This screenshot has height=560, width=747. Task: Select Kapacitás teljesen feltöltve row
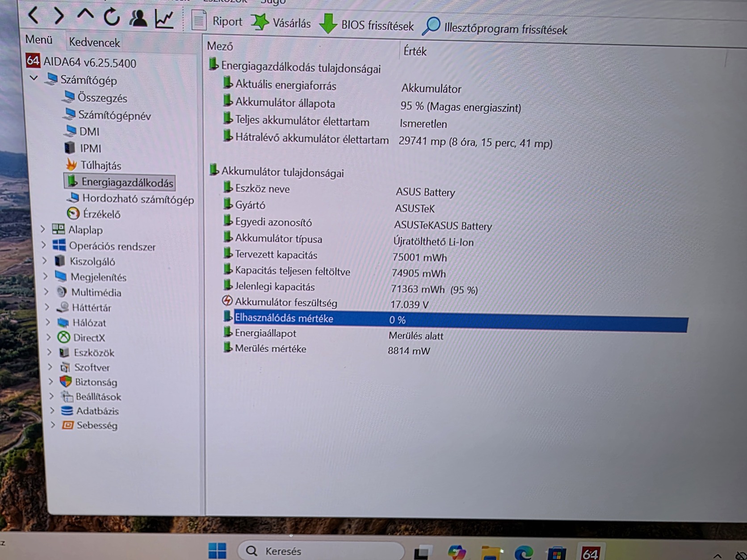coord(334,272)
